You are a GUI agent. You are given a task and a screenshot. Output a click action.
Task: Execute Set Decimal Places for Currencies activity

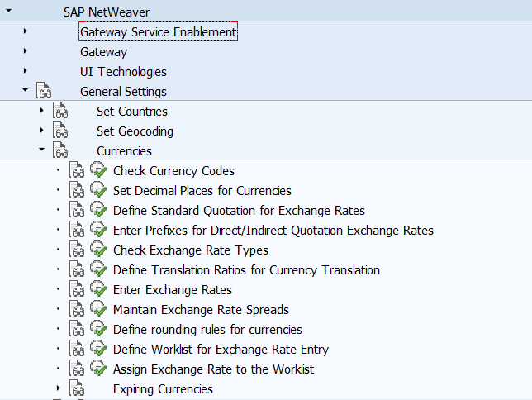point(98,189)
